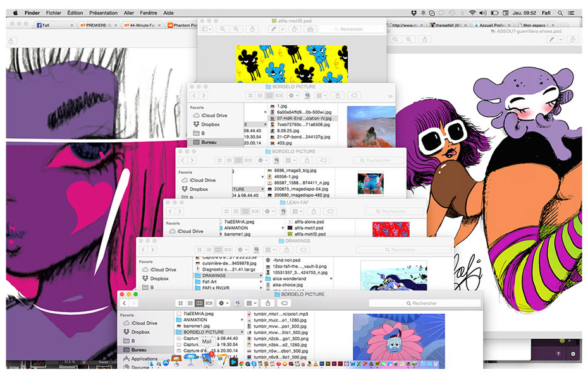Open markup dropdown in ASSOUT-guerrillera-shoes.psd window
This screenshot has height=379, width=588.
coord(561,39)
